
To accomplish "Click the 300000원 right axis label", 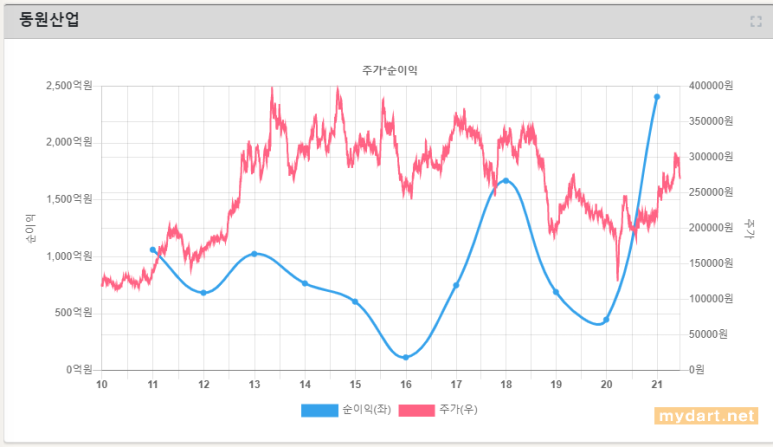I will point(711,157).
